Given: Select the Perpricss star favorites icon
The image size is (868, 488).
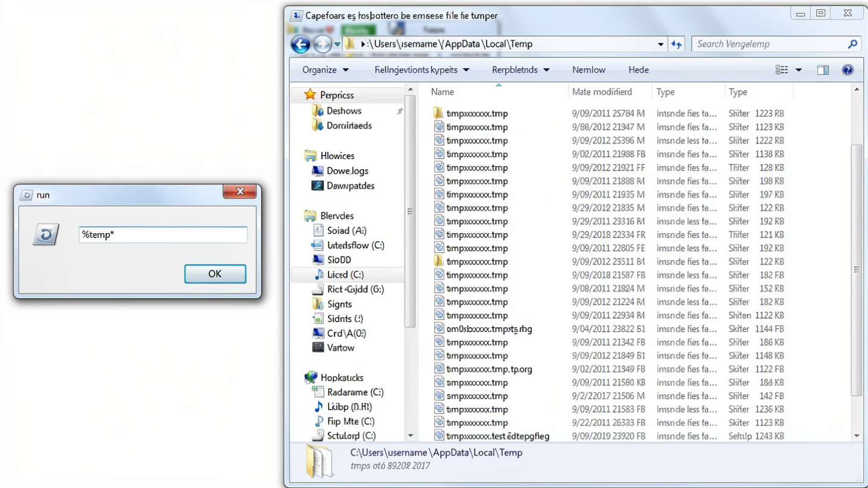Looking at the screenshot, I should [310, 95].
